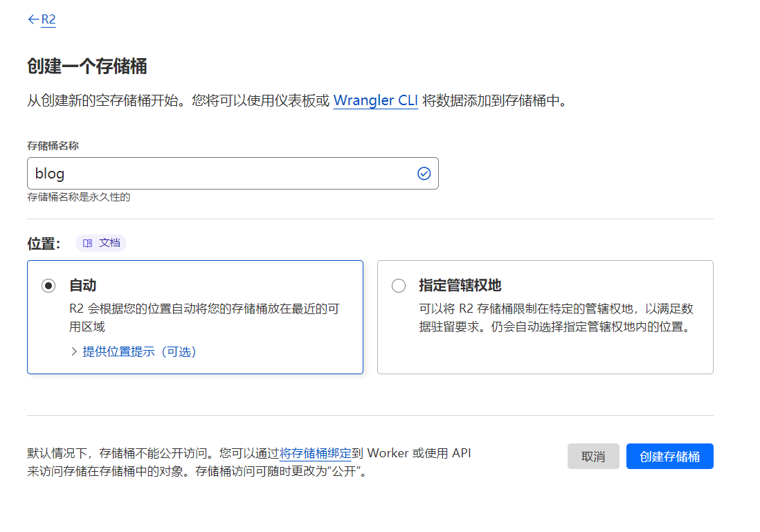Select the 自动 location radio button

point(48,286)
